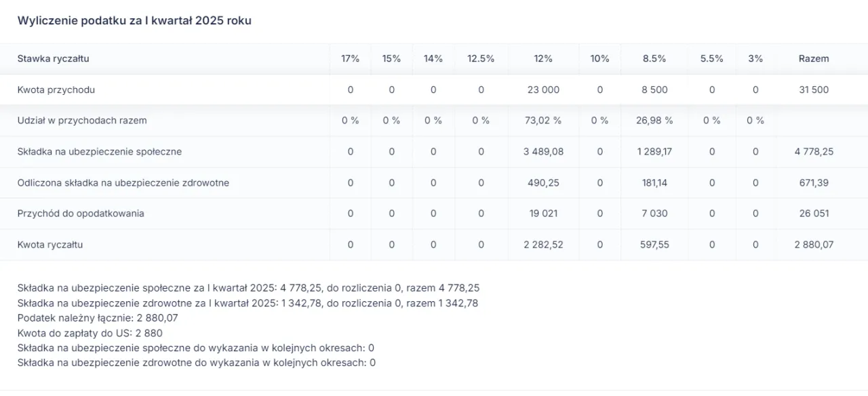The width and height of the screenshot is (868, 396).
Task: Click the "Razem" column header
Action: click(813, 58)
